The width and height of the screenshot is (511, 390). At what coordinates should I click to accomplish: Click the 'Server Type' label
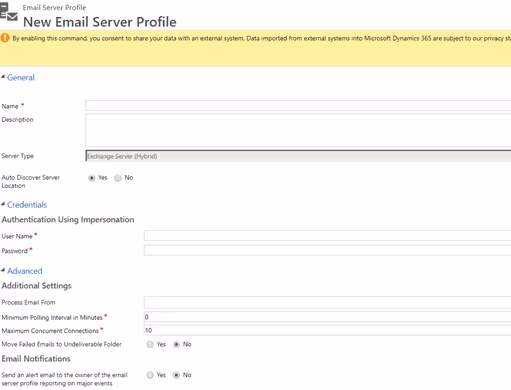[x=18, y=156]
